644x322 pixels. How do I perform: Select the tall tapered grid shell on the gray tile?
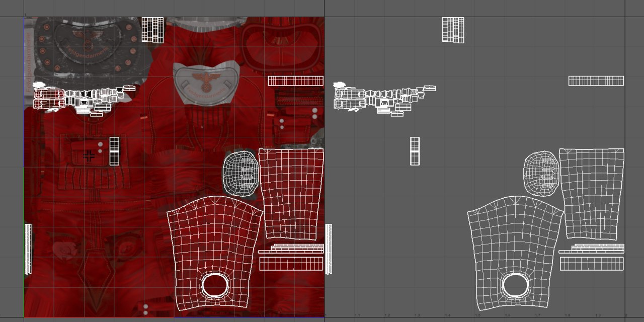(592, 194)
